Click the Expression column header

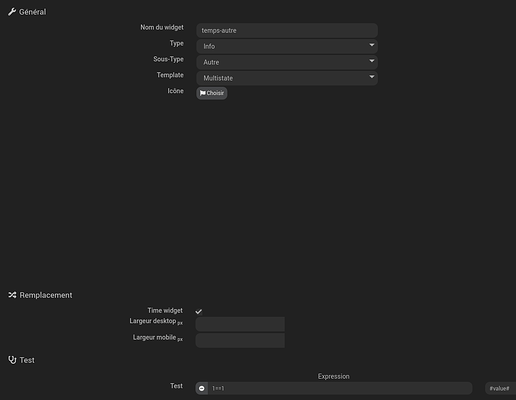333,376
